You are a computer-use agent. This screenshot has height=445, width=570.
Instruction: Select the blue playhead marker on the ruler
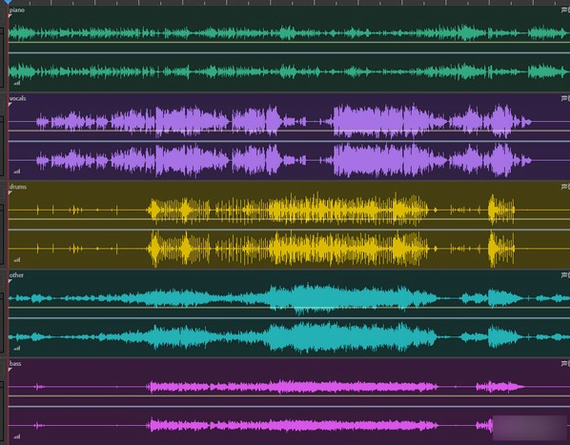(8, 2)
